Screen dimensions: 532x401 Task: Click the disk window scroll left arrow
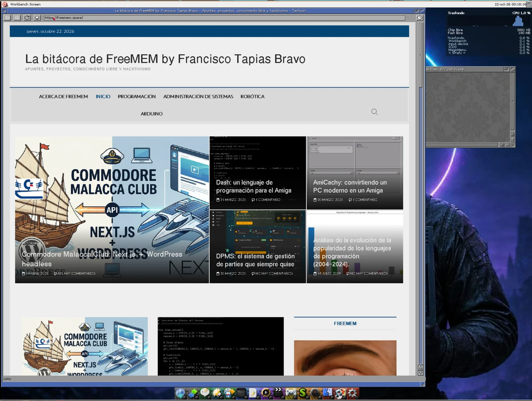point(502,145)
